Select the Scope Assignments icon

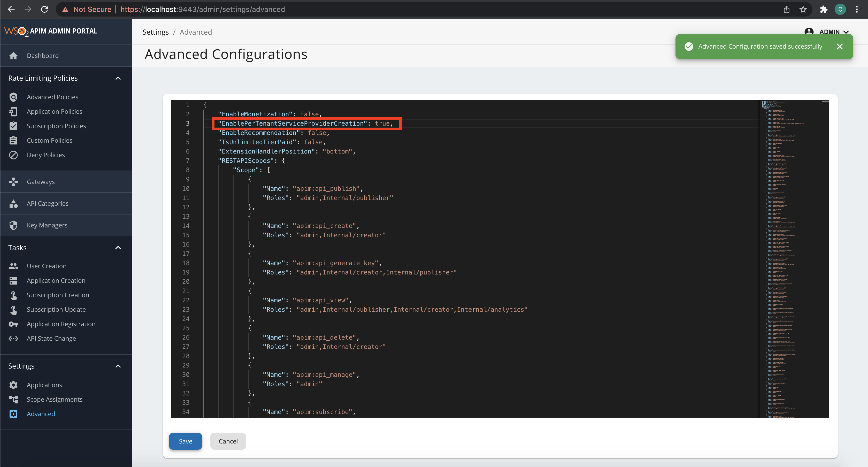(13, 399)
